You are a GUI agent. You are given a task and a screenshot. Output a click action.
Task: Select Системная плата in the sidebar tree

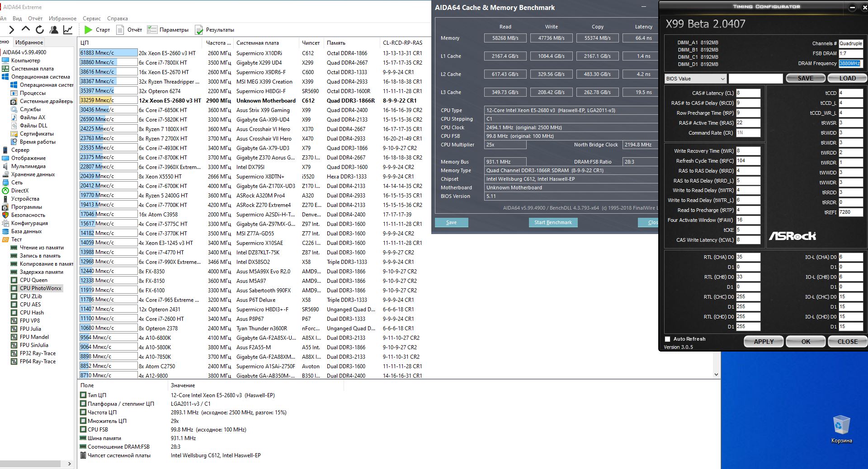[x=32, y=69]
